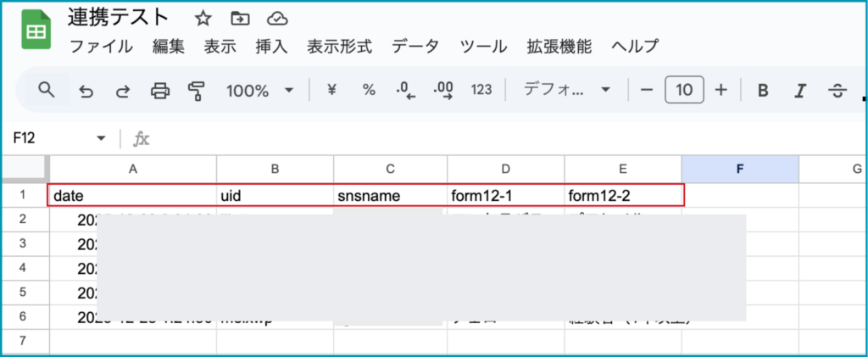This screenshot has height=357, width=868.
Task: Open the Google Sheets home icon
Action: pos(36,31)
